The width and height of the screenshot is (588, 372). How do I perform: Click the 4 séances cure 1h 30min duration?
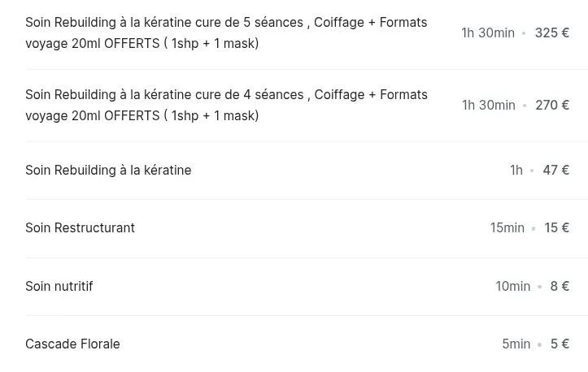click(x=488, y=105)
